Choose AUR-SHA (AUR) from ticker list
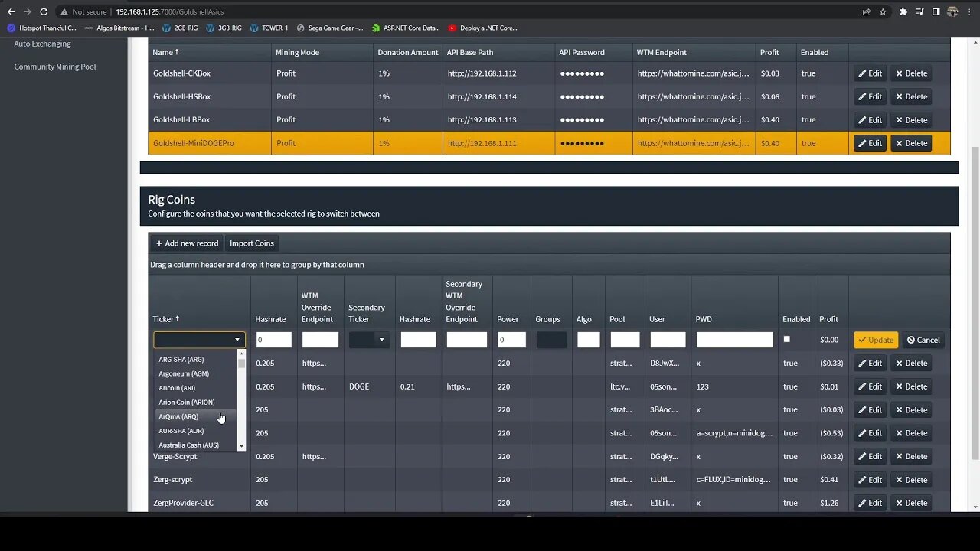The width and height of the screenshot is (980, 551). click(196, 431)
